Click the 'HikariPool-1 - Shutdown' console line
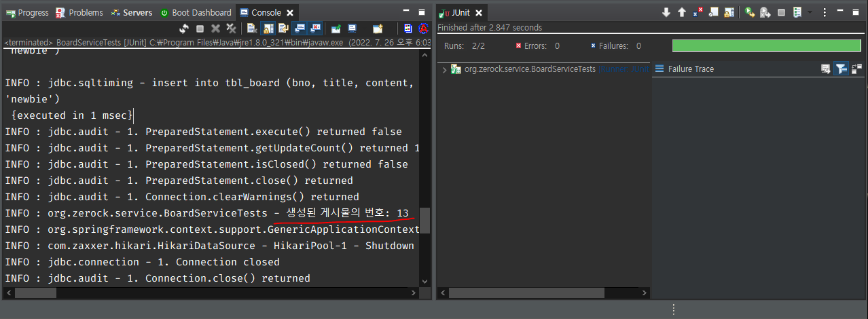This screenshot has height=319, width=868. (x=209, y=246)
